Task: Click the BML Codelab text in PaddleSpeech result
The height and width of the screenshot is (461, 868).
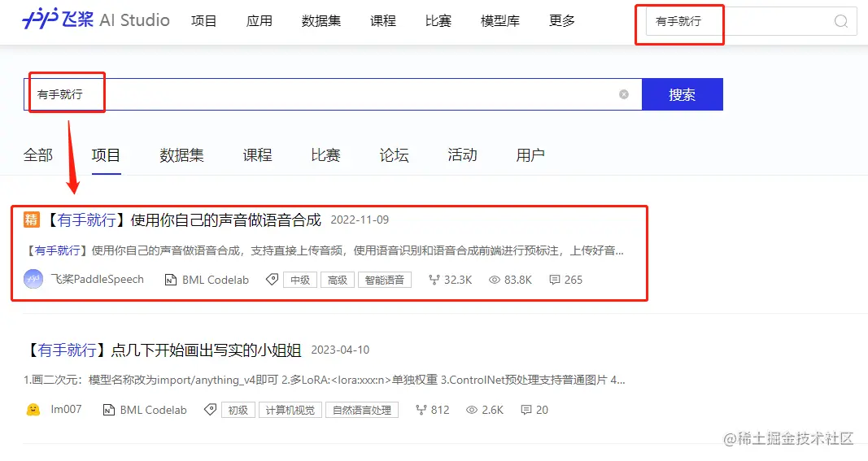Action: (216, 280)
